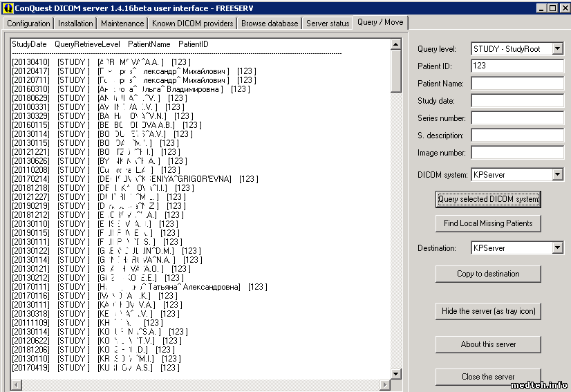
Task: Open About this server
Action: 488,344
